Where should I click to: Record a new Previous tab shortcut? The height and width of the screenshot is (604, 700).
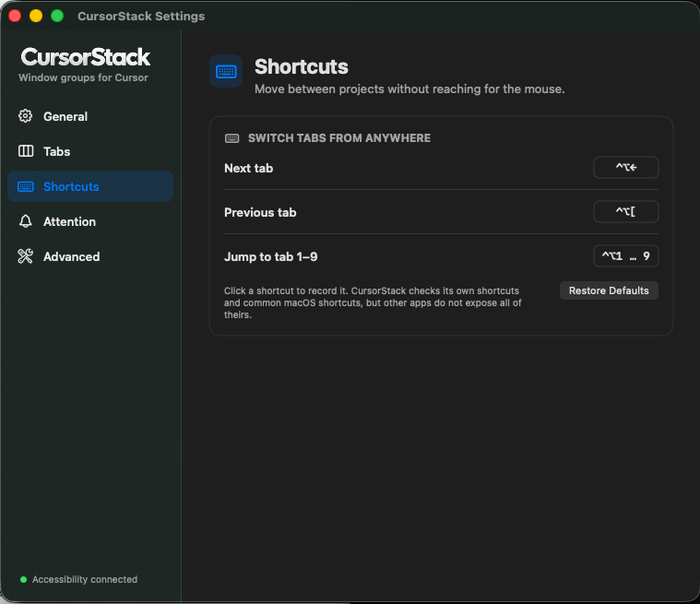[625, 211]
